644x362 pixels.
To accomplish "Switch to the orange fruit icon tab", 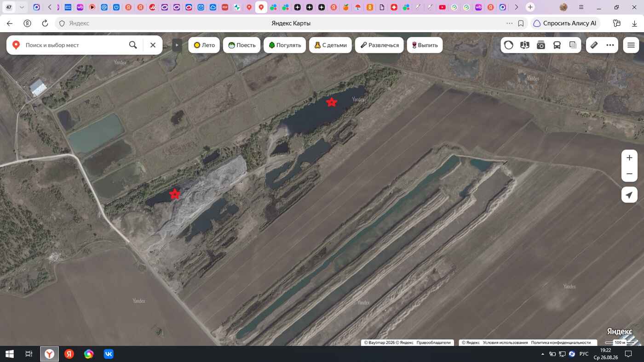I will coord(345,7).
